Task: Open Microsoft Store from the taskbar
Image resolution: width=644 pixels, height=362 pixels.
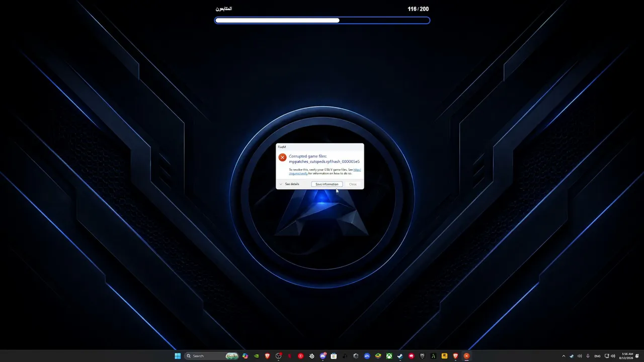Action: tap(334, 356)
